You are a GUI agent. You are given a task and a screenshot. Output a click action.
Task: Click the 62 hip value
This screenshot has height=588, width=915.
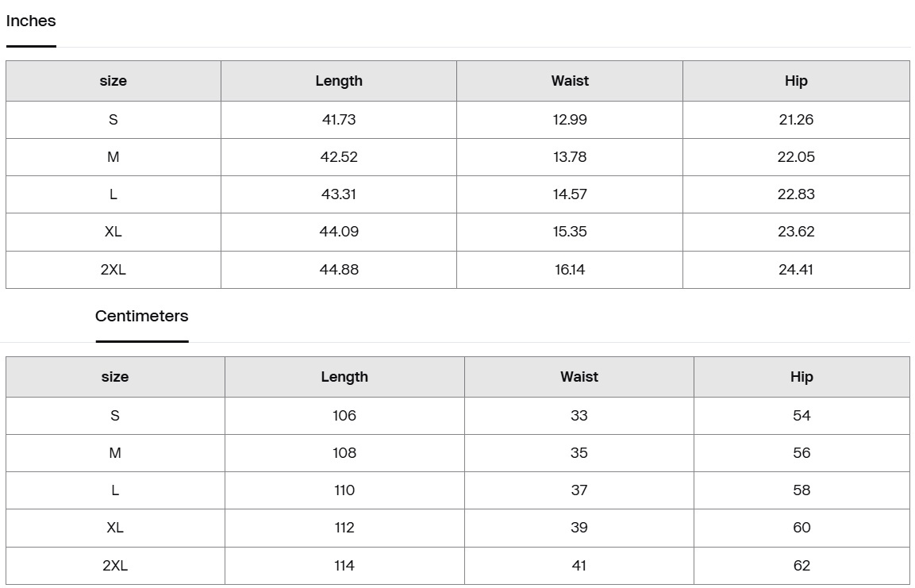[802, 566]
